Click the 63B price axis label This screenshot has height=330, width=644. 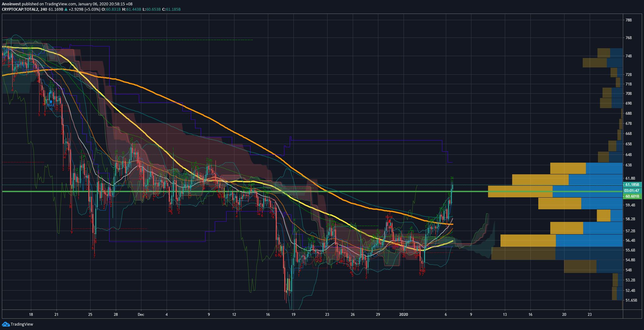[629, 165]
